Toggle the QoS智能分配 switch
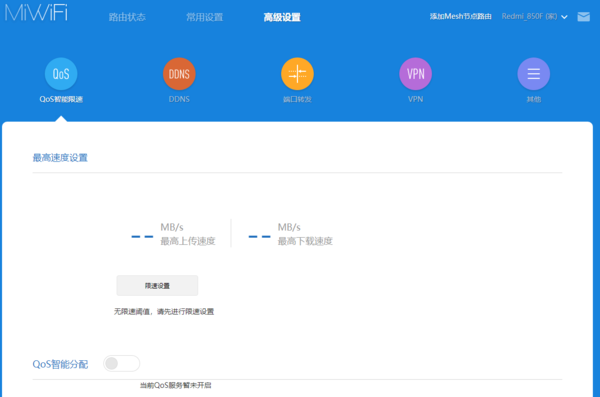Screen dimensions: 600x397 (x=122, y=363)
